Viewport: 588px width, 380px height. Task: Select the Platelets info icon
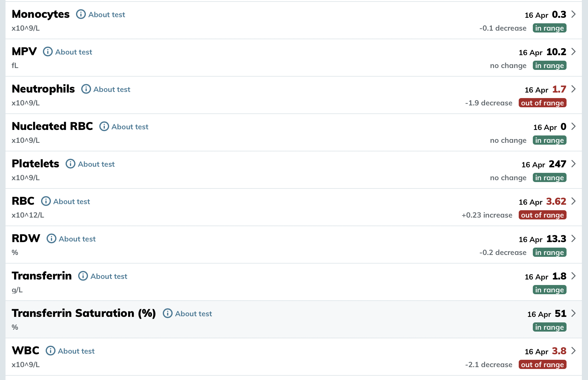(70, 164)
